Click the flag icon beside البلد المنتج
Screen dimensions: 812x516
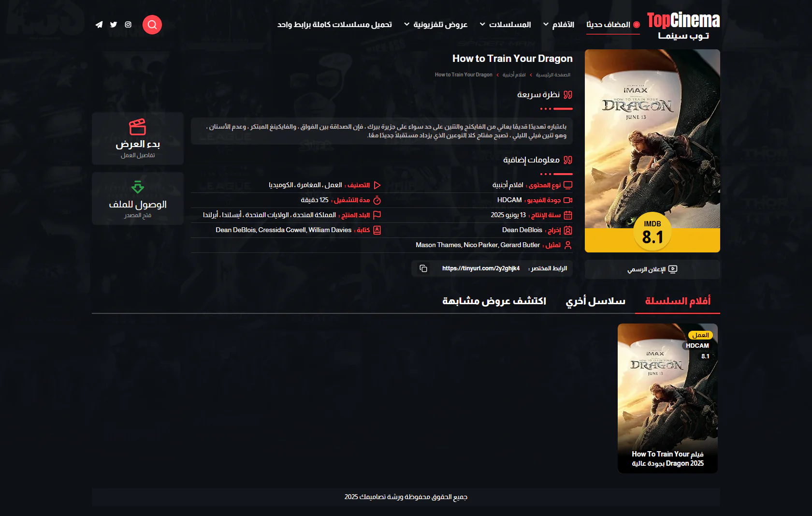click(377, 215)
